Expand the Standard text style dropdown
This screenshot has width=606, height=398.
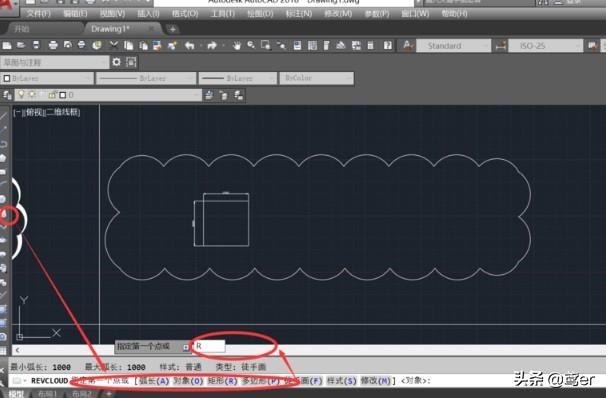pos(453,46)
